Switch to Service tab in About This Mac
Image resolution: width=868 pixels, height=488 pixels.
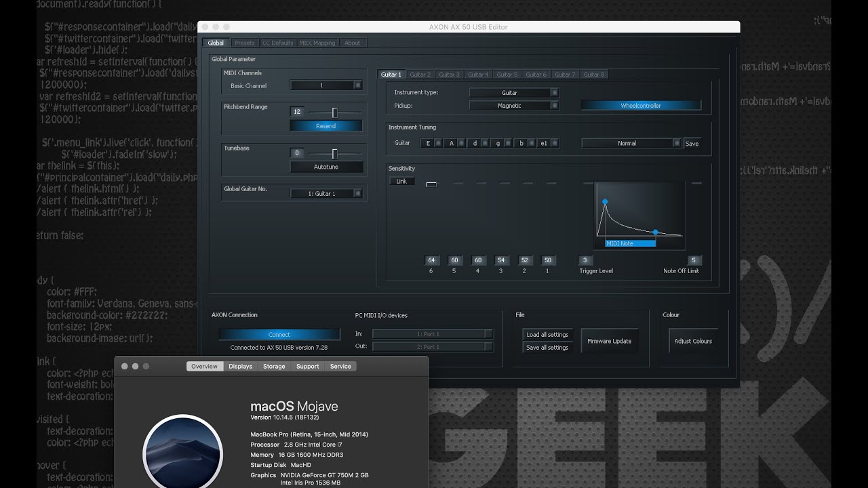tap(340, 366)
